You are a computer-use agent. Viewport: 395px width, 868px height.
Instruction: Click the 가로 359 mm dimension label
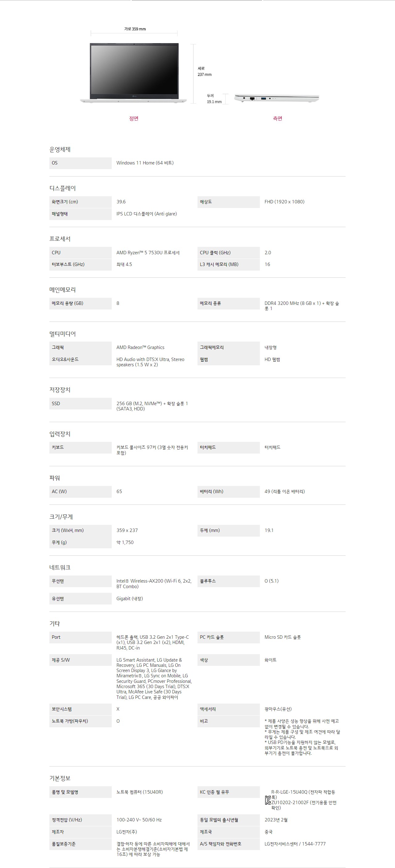click(135, 29)
